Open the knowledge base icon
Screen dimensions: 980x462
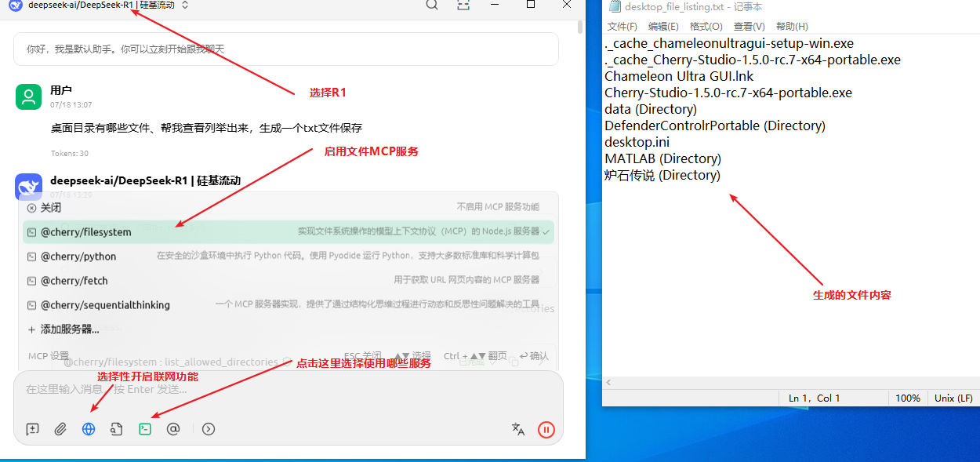click(117, 429)
